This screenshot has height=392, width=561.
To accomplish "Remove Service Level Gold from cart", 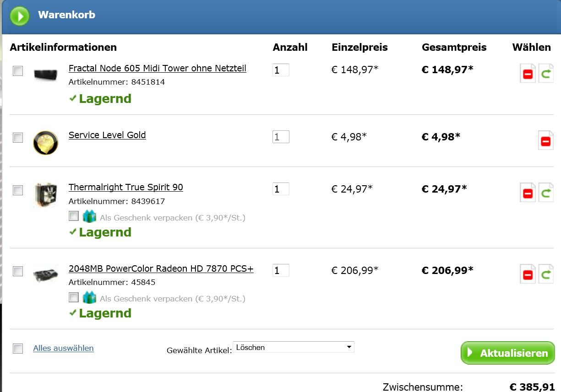I will click(x=545, y=141).
